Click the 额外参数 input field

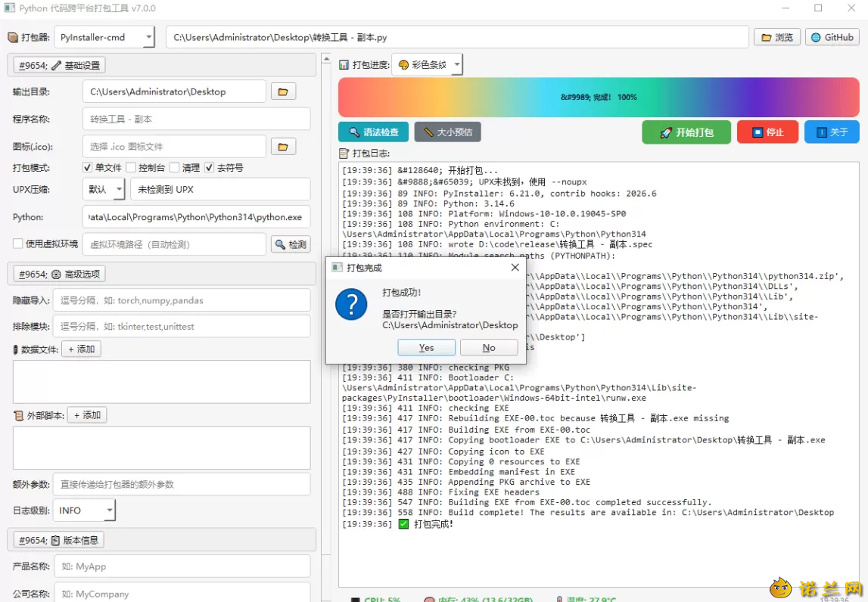pos(182,485)
